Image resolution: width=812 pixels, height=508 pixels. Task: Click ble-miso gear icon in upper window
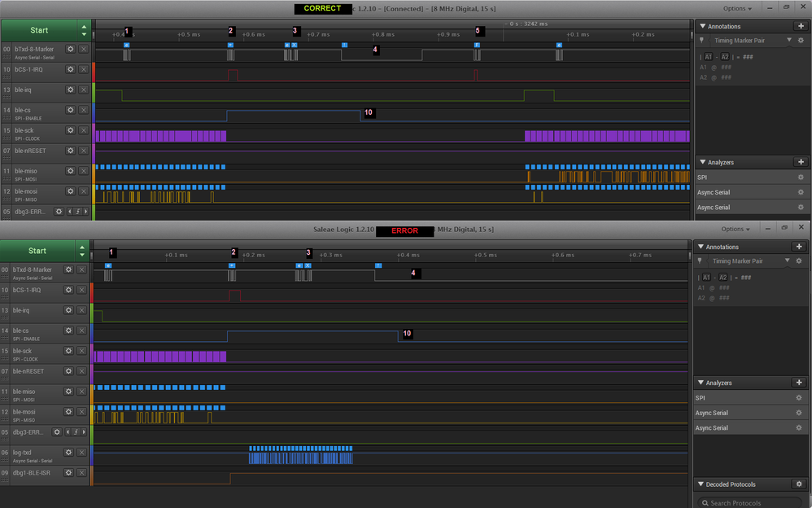[x=71, y=171]
